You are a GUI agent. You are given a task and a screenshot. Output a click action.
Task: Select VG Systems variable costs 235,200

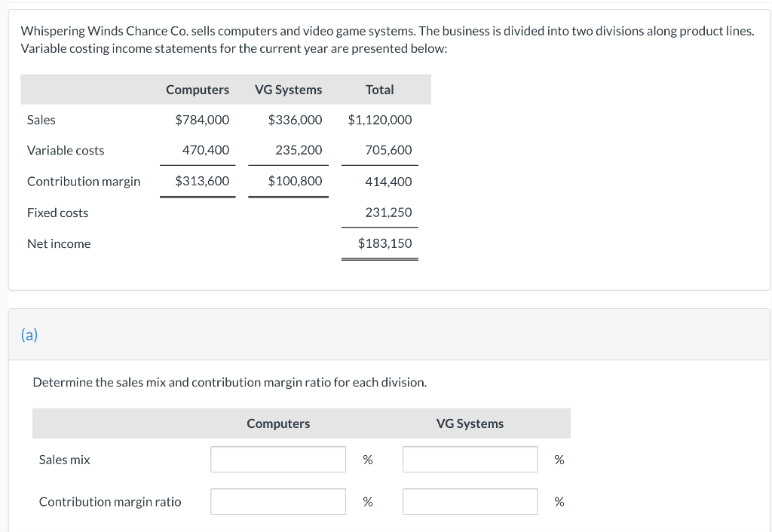(299, 150)
